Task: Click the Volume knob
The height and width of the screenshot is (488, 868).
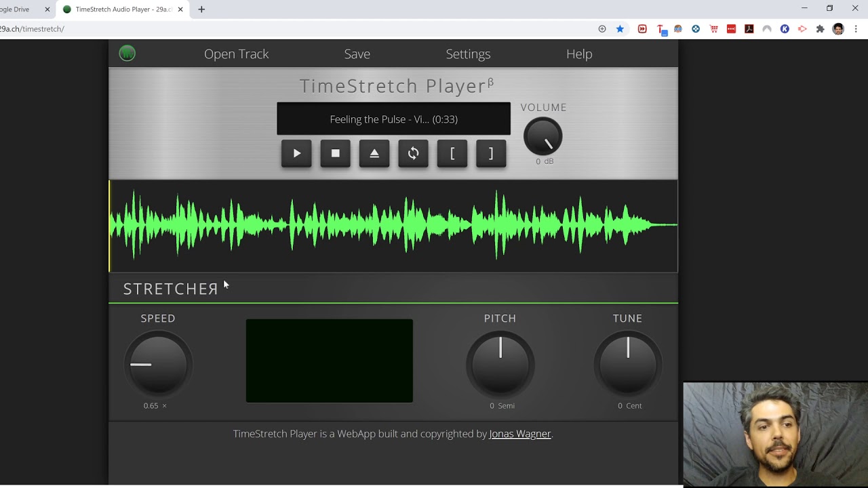Action: (x=542, y=136)
